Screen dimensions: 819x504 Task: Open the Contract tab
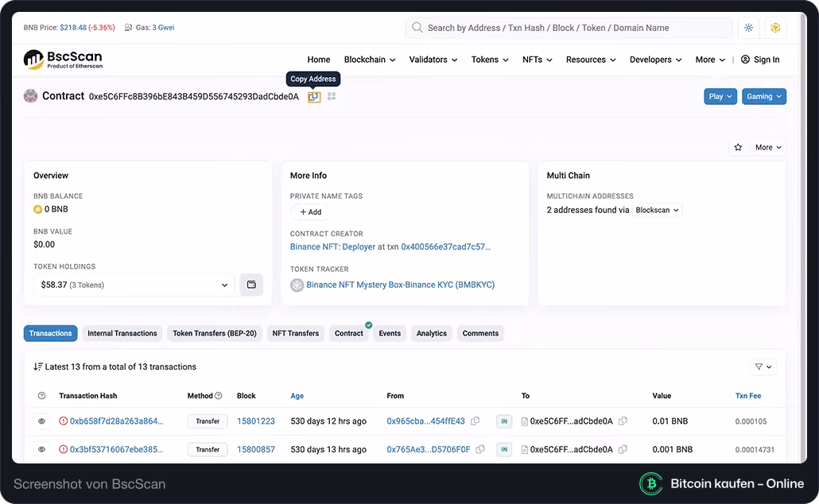pyautogui.click(x=349, y=333)
